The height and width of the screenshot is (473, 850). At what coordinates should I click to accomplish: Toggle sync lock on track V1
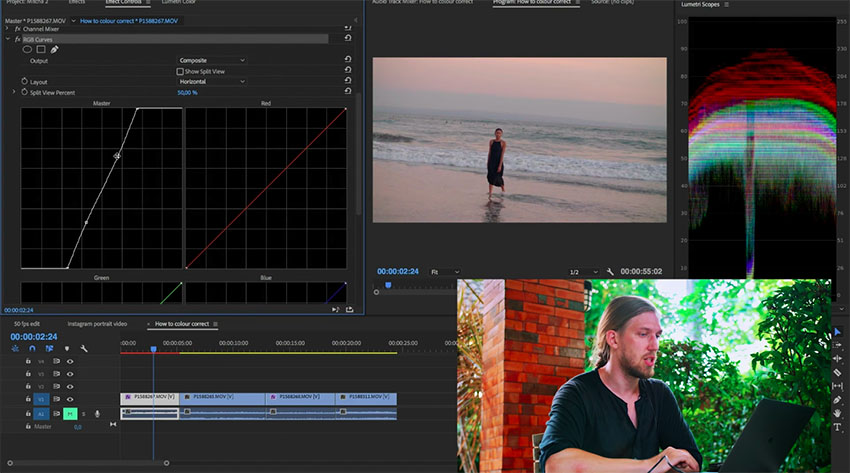pos(56,399)
